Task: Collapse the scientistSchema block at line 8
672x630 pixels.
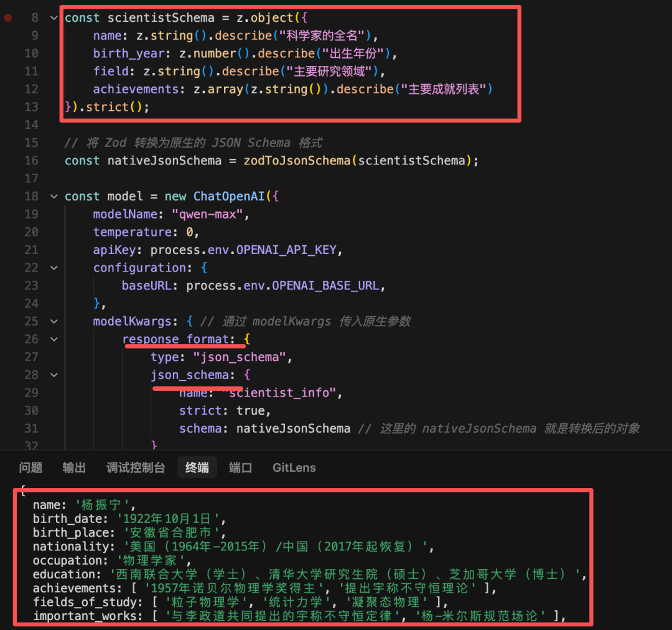Action: [54, 17]
